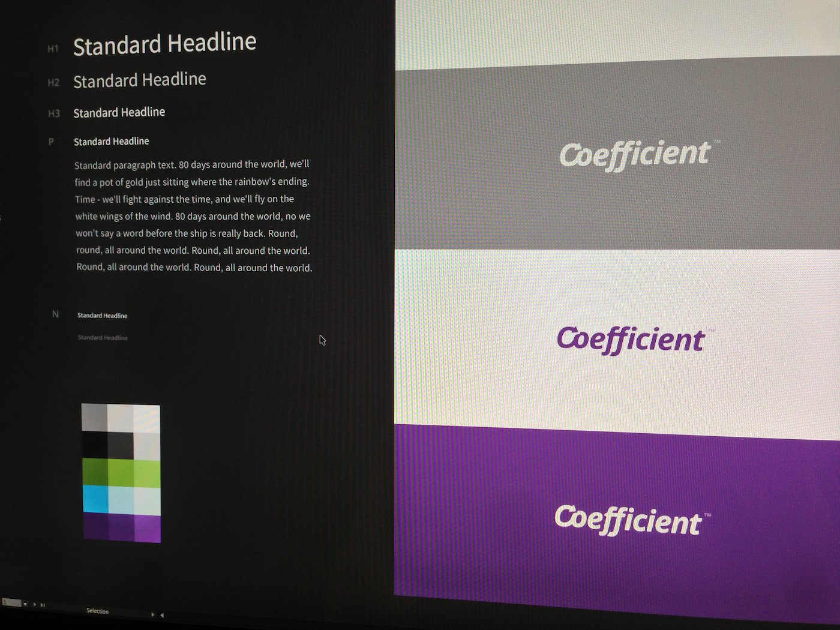This screenshot has height=630, width=840.
Task: Open the artboard number dropdown arrow
Action: pos(25,604)
